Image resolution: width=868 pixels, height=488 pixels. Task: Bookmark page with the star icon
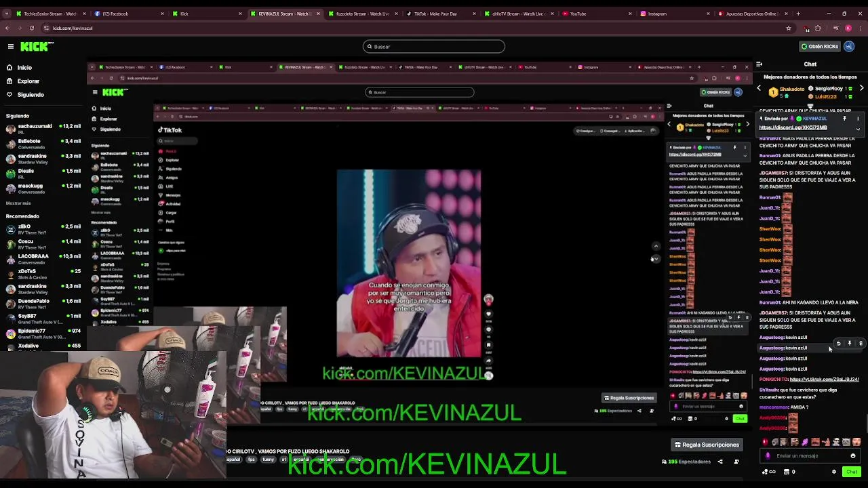pyautogui.click(x=789, y=28)
